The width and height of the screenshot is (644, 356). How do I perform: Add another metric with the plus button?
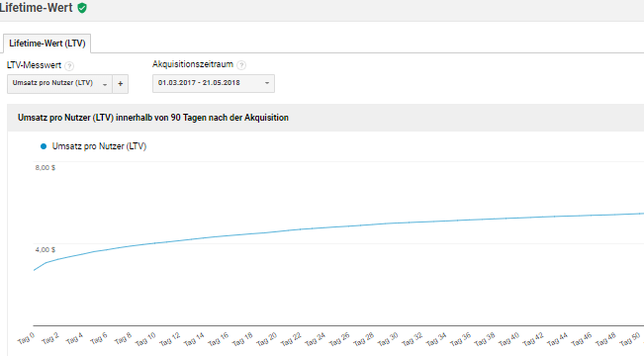[121, 84]
